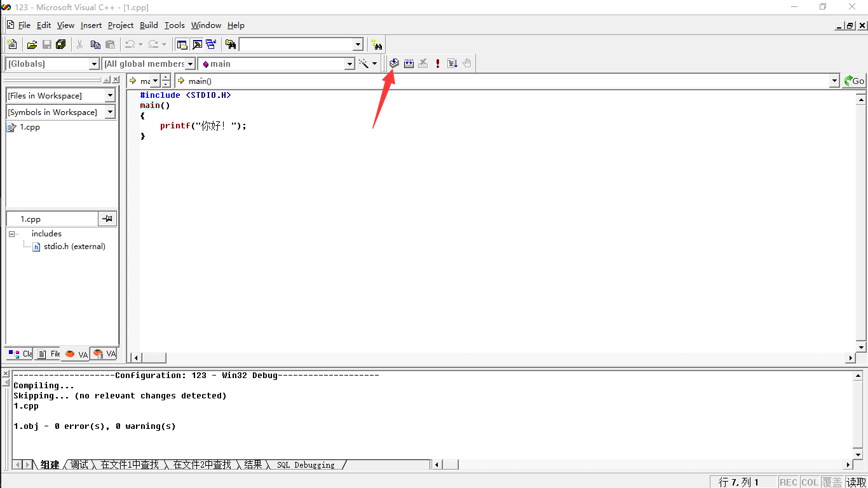Click the Cut scissors icon

(80, 44)
